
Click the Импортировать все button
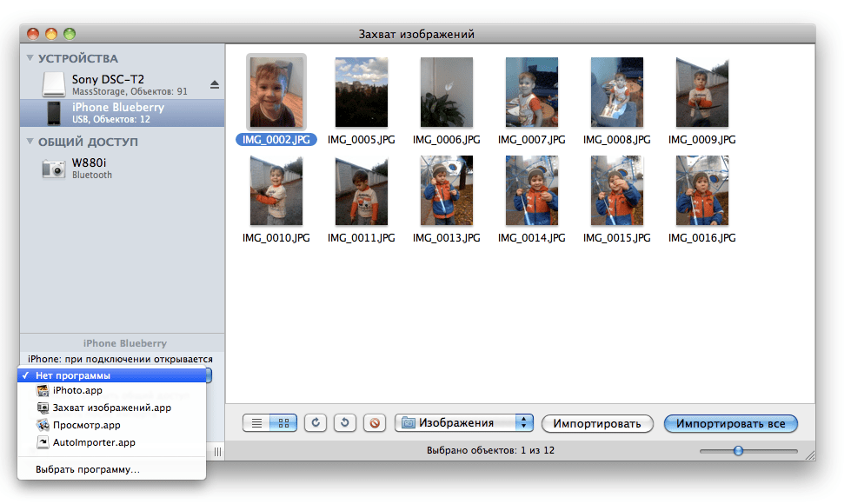coord(730,424)
